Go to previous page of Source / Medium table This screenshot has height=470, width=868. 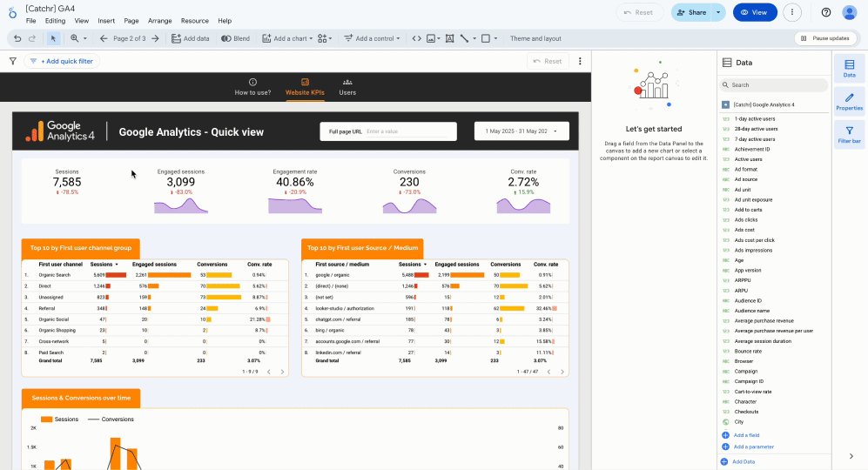pyautogui.click(x=549, y=372)
